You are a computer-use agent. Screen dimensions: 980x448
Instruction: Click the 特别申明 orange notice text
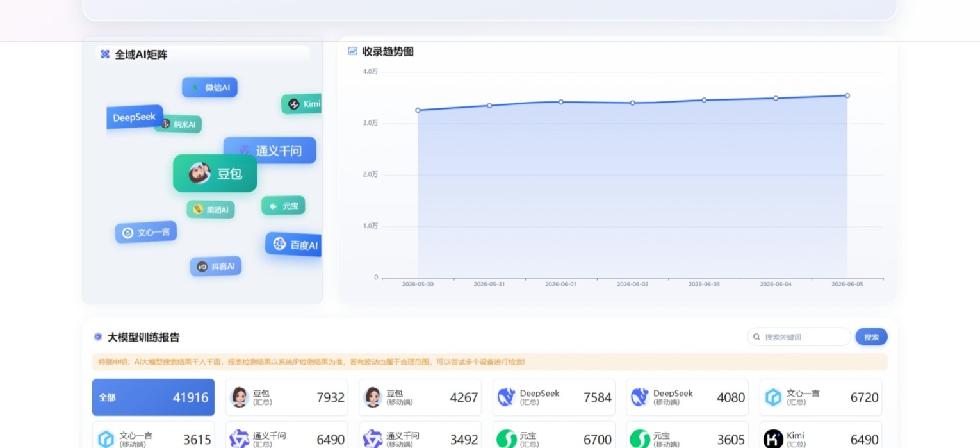311,362
